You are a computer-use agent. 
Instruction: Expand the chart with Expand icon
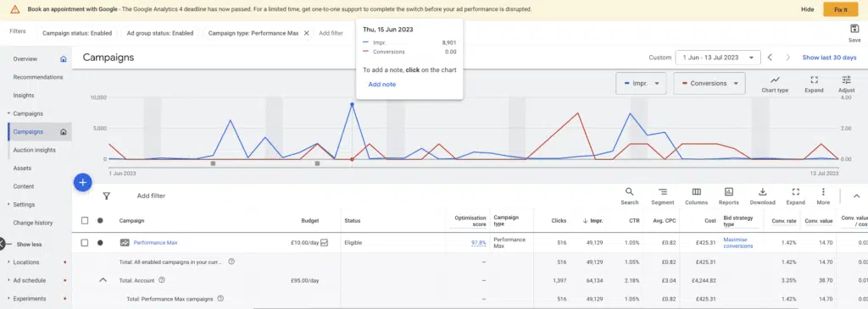pos(814,80)
